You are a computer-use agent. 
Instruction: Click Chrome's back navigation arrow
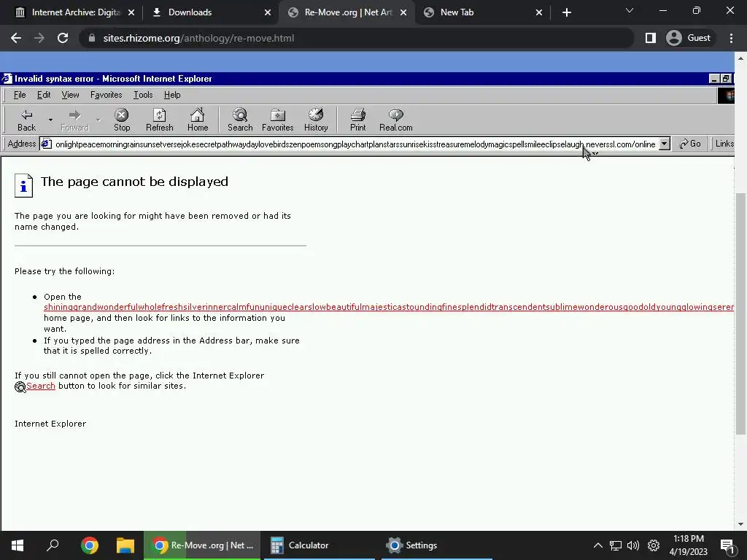[x=16, y=38]
